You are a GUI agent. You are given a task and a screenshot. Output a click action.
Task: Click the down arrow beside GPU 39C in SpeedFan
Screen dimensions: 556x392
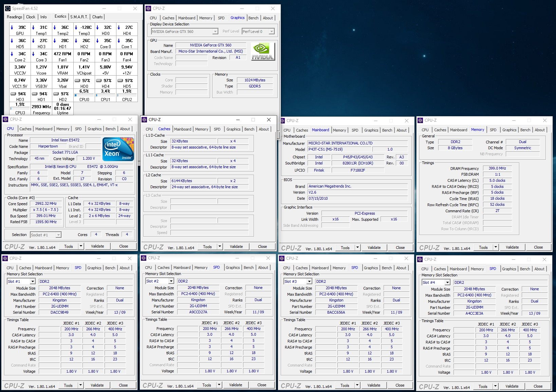pos(12,27)
